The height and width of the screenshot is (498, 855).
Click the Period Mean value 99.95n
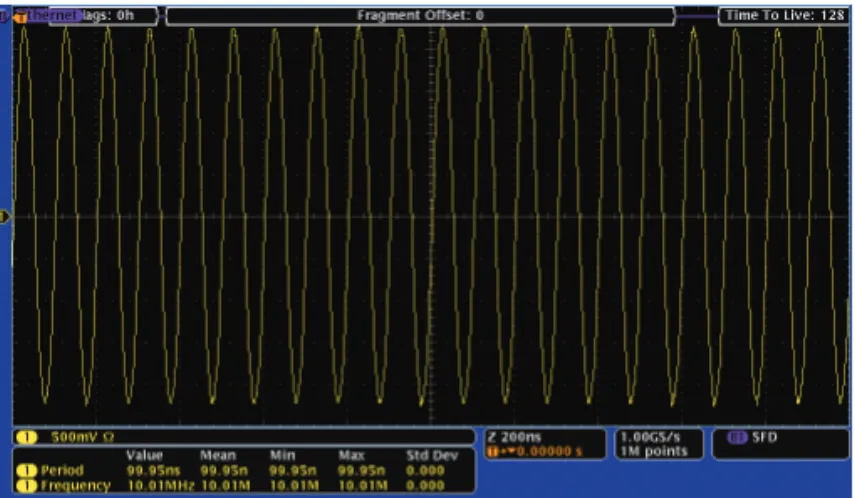click(x=224, y=470)
